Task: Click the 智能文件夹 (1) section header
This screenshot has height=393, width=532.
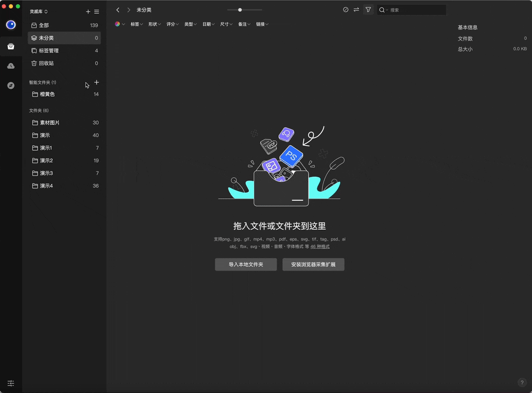Action: tap(42, 82)
